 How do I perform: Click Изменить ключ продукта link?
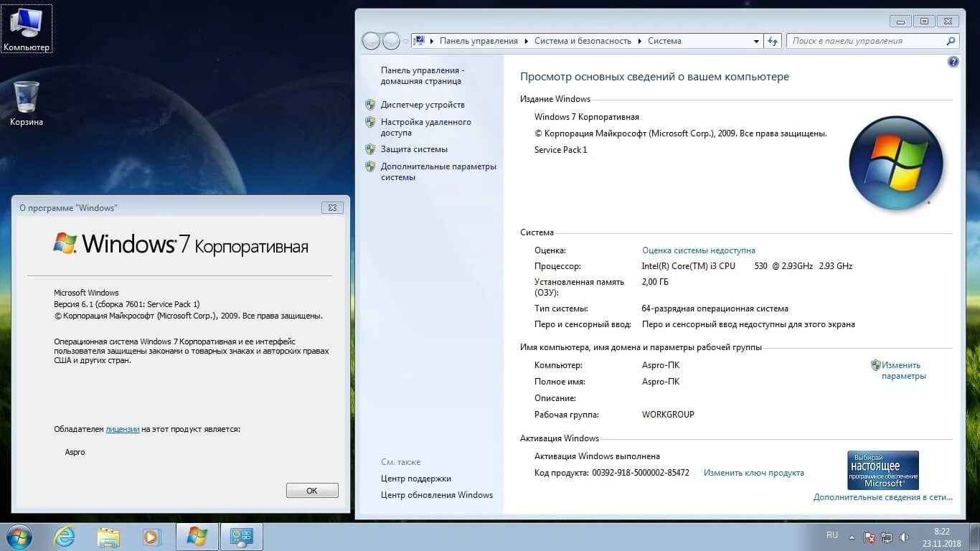tap(754, 473)
